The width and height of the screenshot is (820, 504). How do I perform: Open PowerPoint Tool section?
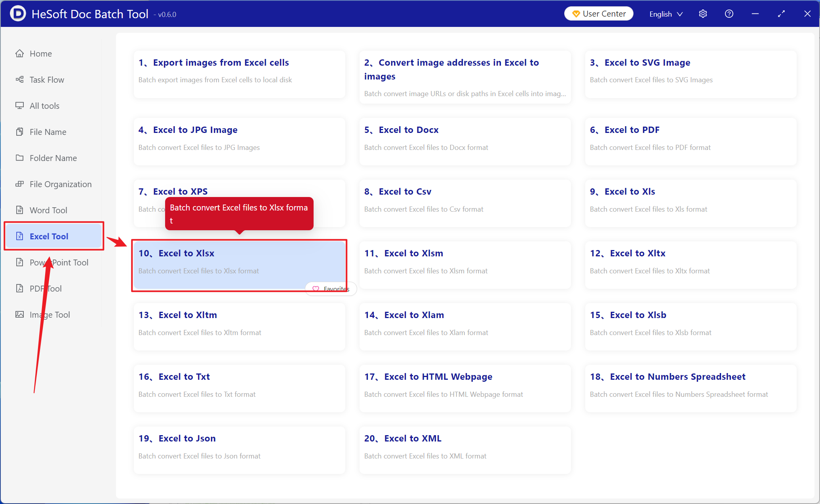click(x=54, y=262)
